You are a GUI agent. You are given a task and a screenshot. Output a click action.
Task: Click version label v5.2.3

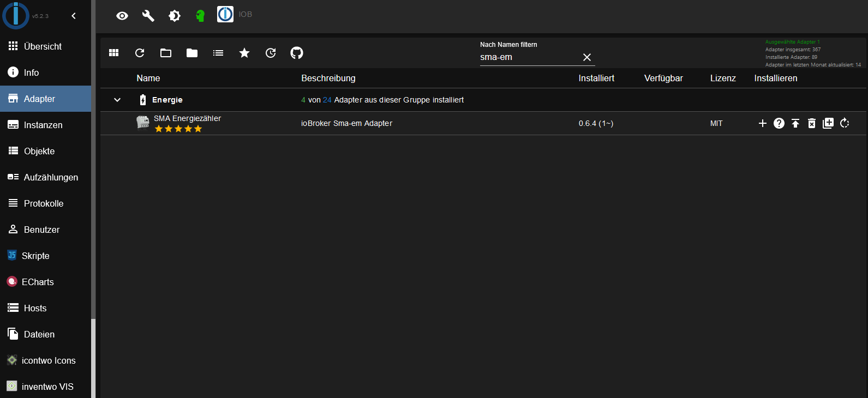[x=40, y=16]
